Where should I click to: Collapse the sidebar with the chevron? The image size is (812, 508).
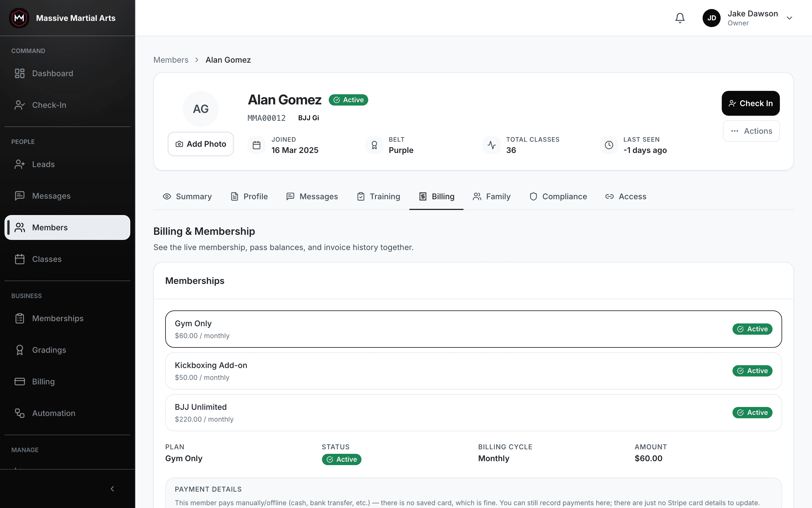[x=112, y=489]
